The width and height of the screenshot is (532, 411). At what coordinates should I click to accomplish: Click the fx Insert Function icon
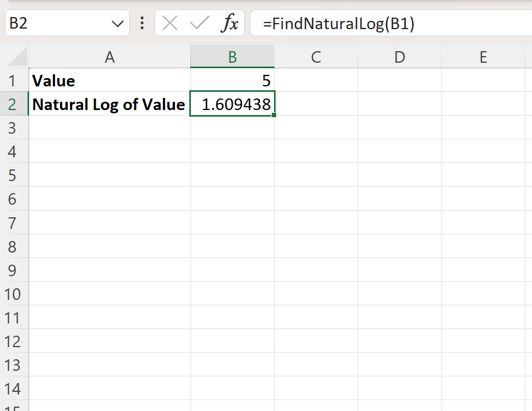[232, 23]
